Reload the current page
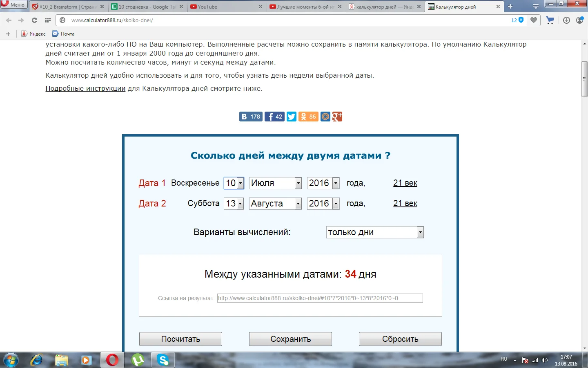This screenshot has height=368, width=588. coord(35,20)
